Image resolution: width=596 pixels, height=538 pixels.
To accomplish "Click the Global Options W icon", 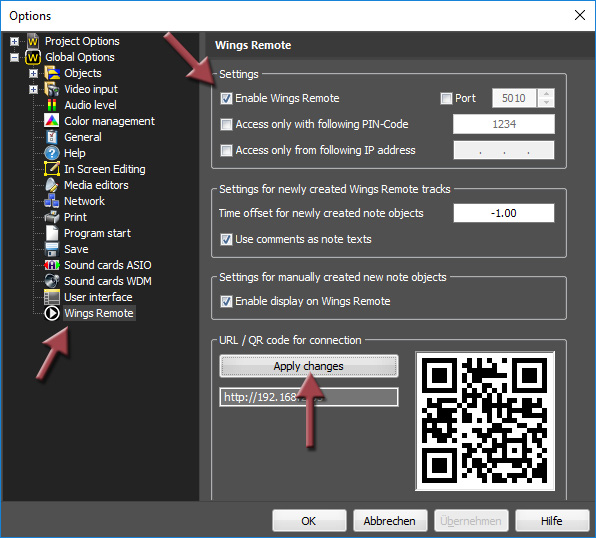I will pos(33,57).
